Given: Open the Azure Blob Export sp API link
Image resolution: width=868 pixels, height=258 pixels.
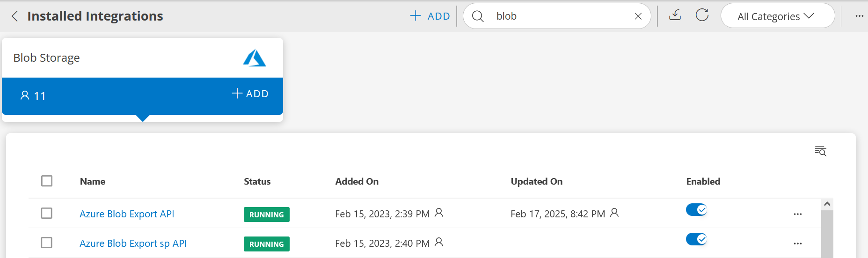Looking at the screenshot, I should 133,244.
